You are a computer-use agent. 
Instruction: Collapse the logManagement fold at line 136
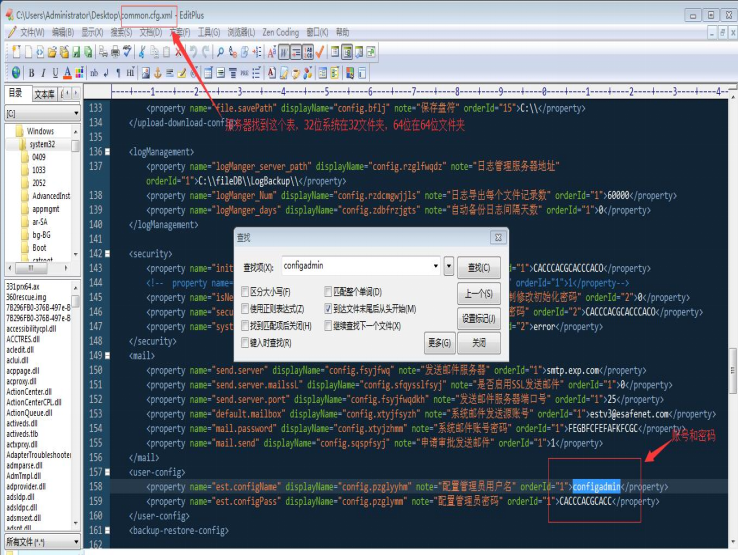pos(107,152)
